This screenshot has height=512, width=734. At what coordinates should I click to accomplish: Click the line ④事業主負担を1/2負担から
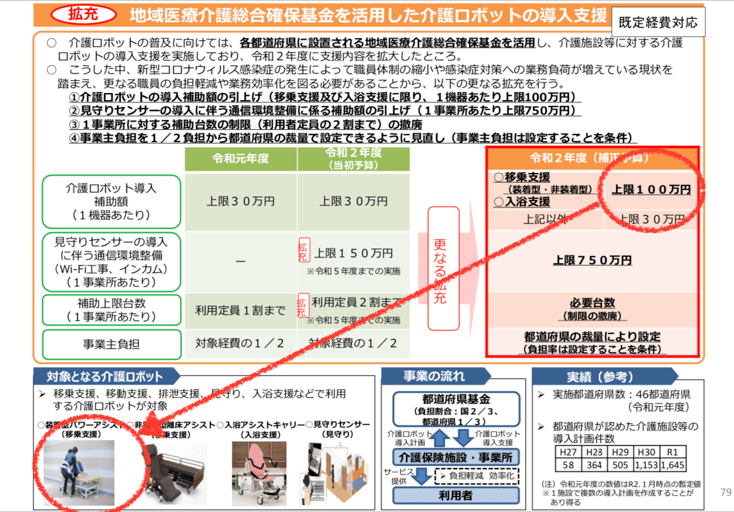point(352,138)
